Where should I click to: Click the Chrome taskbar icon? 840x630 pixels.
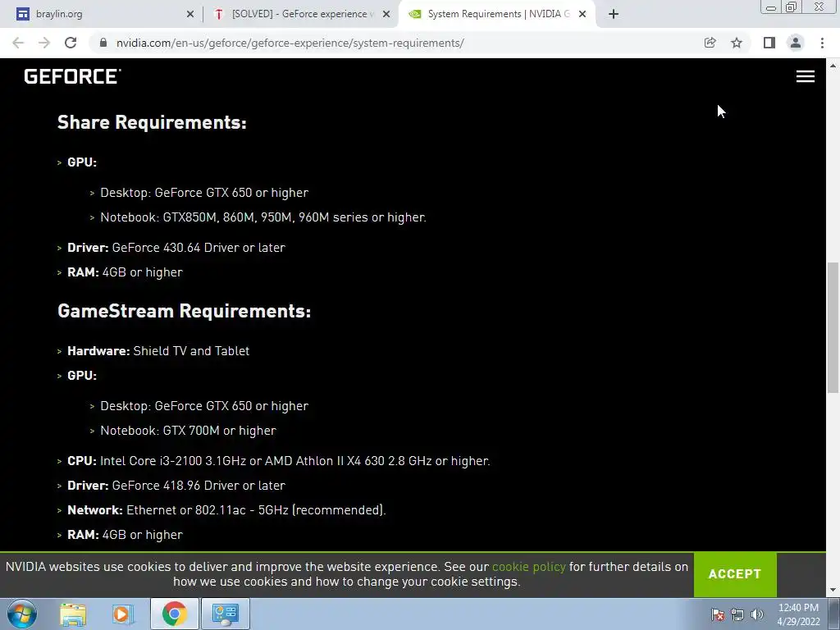[x=174, y=614]
